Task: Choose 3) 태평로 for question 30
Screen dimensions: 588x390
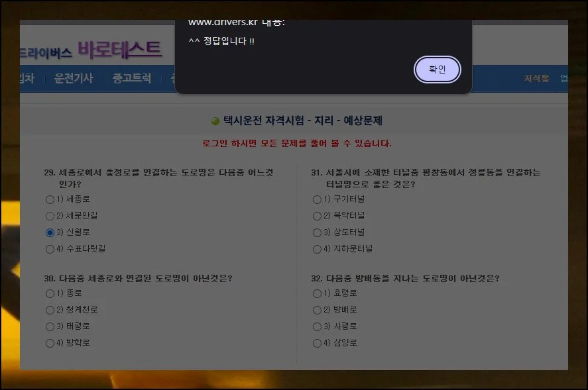Action: pyautogui.click(x=50, y=326)
